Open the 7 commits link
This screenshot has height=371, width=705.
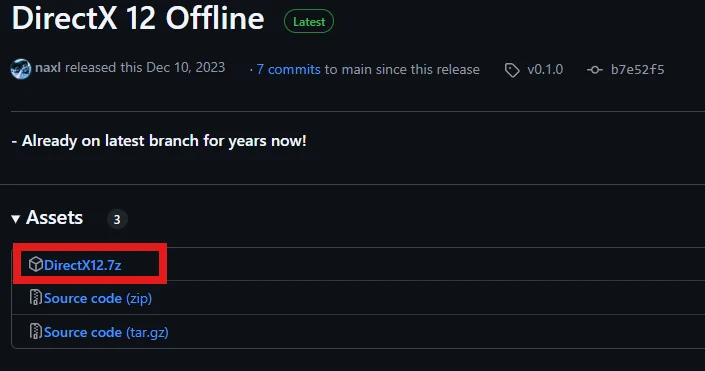click(288, 69)
